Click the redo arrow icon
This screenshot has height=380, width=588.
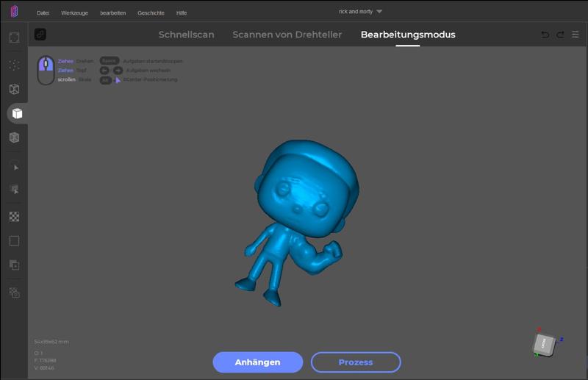tap(560, 35)
